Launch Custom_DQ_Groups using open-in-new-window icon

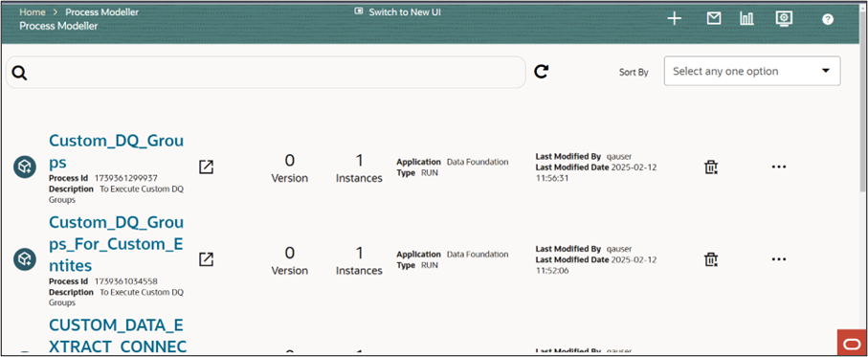click(206, 167)
